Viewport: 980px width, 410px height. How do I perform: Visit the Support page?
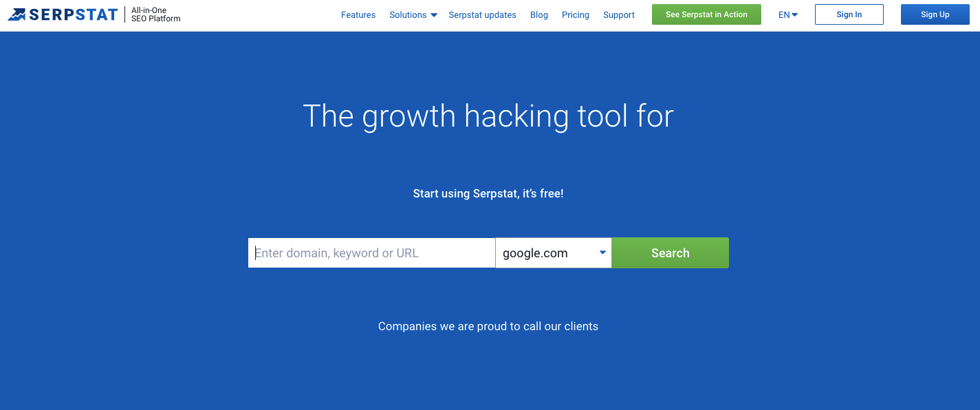click(x=619, y=15)
